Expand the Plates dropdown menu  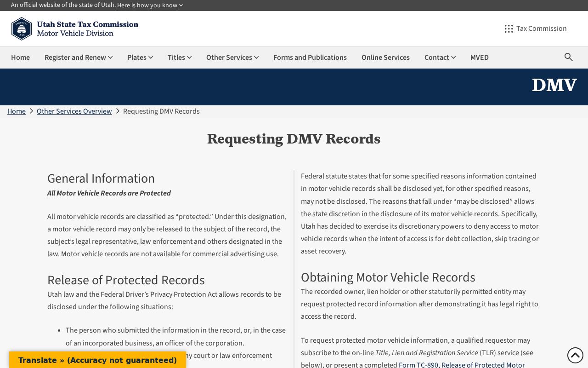pos(140,57)
